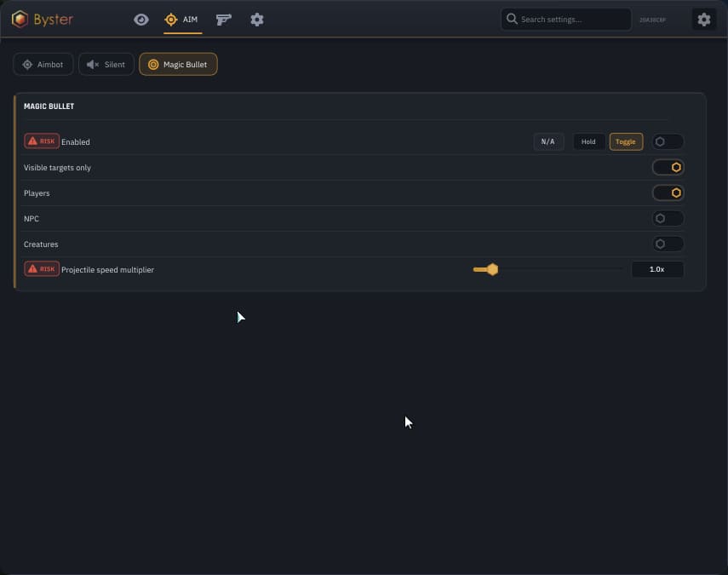Turn on the Enabled switch
The width and height of the screenshot is (728, 575).
(x=668, y=141)
